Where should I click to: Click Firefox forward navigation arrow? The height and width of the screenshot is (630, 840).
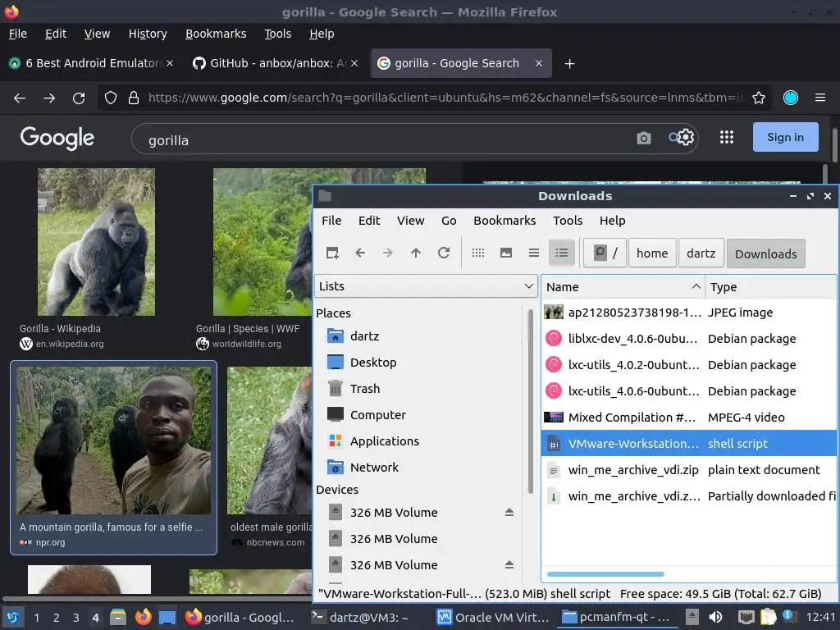(49, 98)
